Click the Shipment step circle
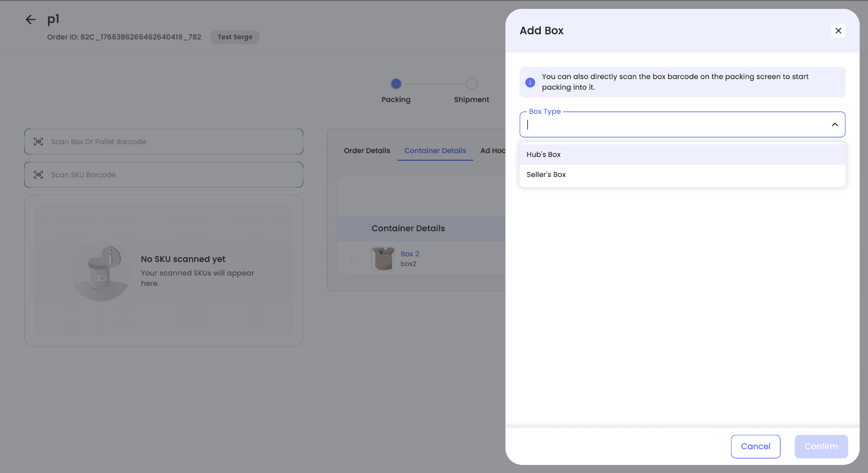 tap(471, 84)
